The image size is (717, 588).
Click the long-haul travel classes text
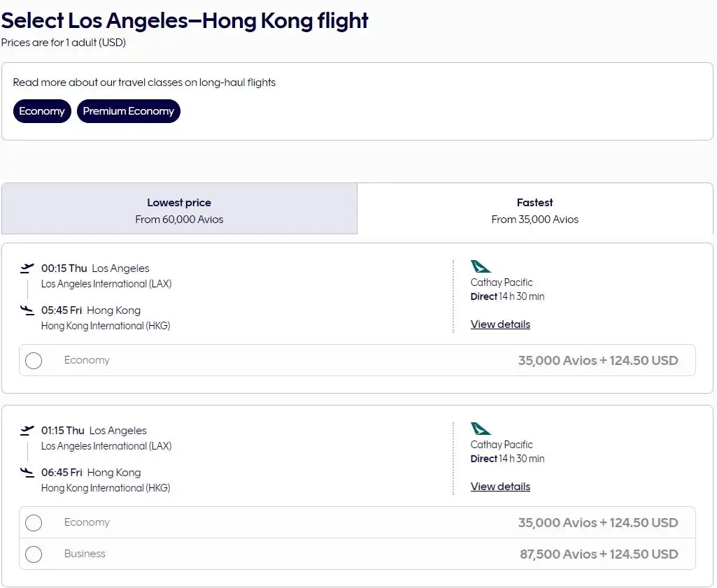pos(144,83)
